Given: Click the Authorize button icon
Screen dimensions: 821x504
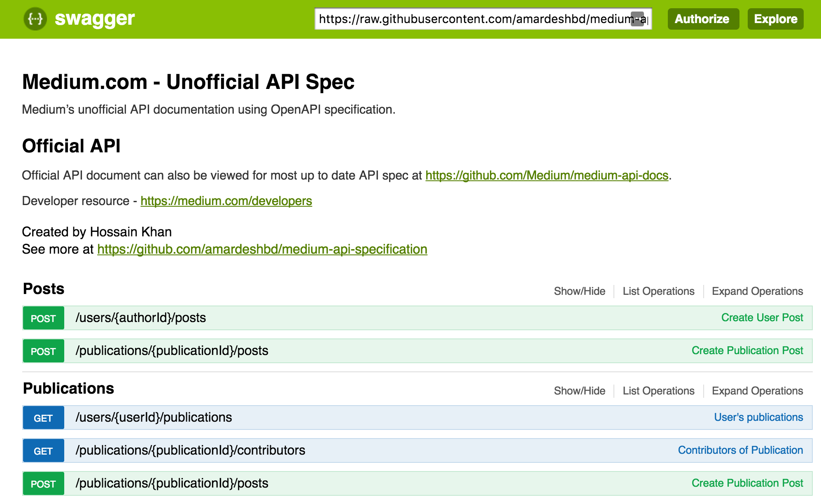Looking at the screenshot, I should 702,19.
